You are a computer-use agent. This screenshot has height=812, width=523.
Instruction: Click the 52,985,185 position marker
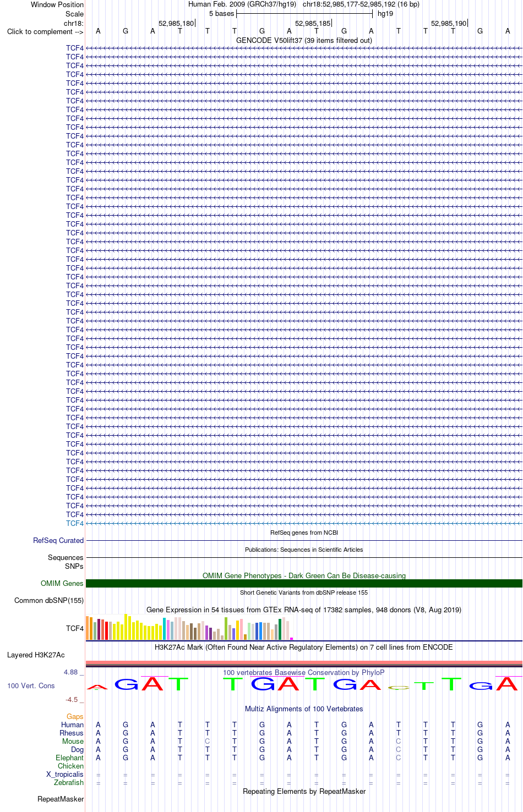click(313, 23)
